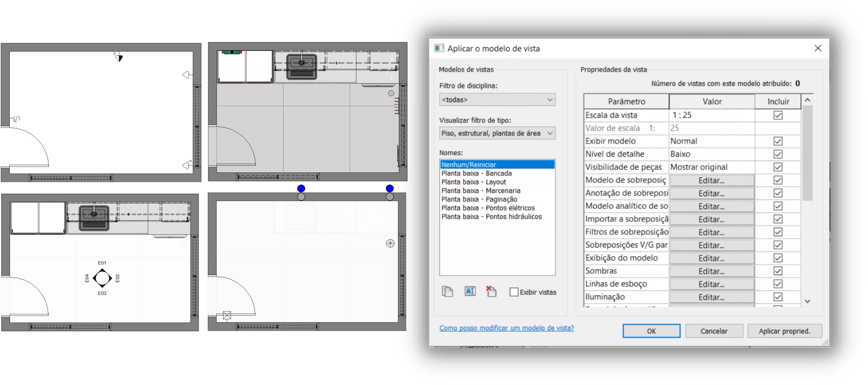This screenshot has width=868, height=385.
Task: Click the Rename view template icon
Action: click(470, 291)
